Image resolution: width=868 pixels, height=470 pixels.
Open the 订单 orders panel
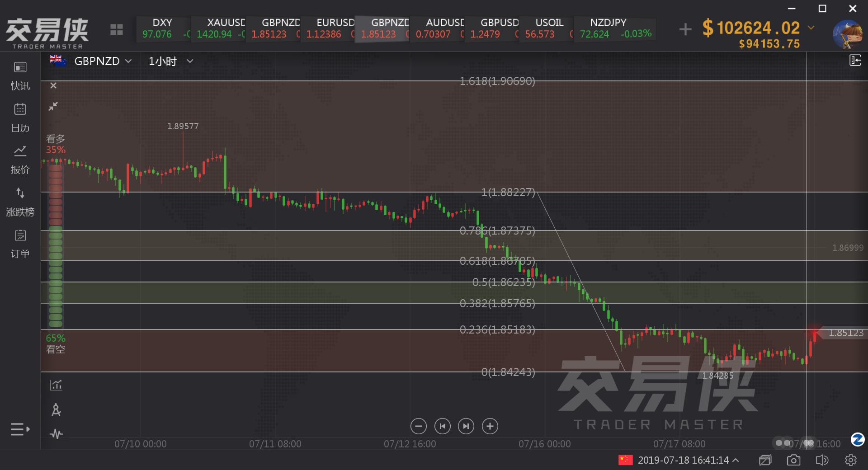coord(20,244)
